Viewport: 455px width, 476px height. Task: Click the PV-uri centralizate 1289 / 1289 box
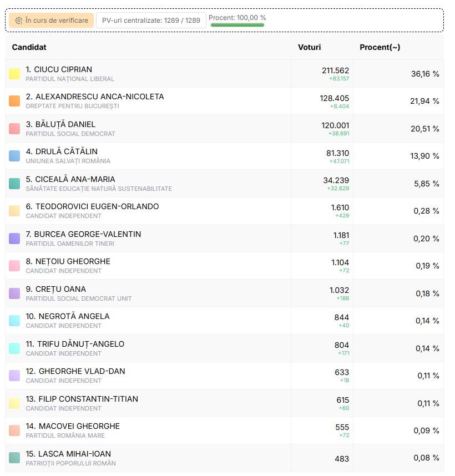point(151,21)
